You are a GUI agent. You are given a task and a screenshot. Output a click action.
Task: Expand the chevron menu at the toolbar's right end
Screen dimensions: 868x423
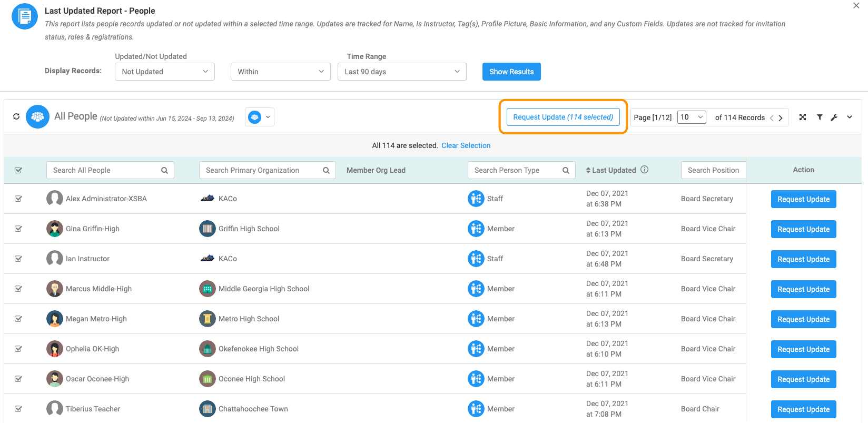[x=850, y=117]
